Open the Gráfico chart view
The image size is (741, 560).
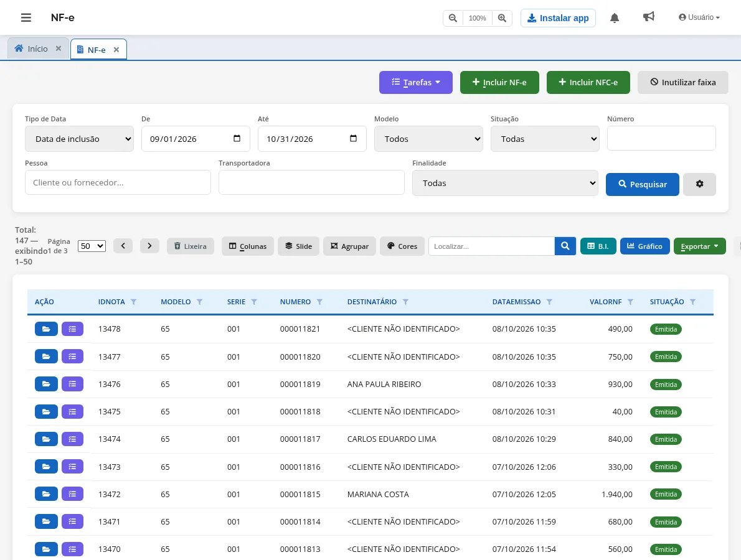[x=645, y=246]
